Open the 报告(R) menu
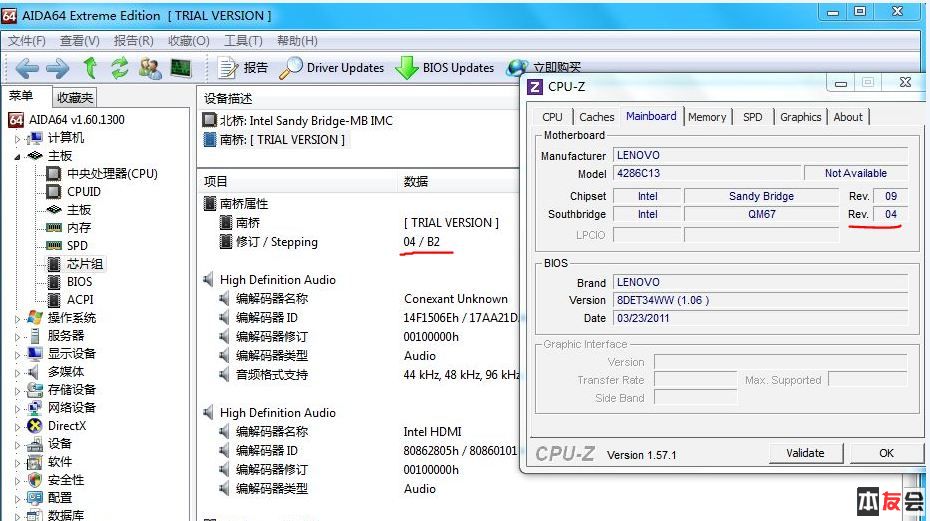Screen dimensions: 930x521 pyautogui.click(x=133, y=40)
